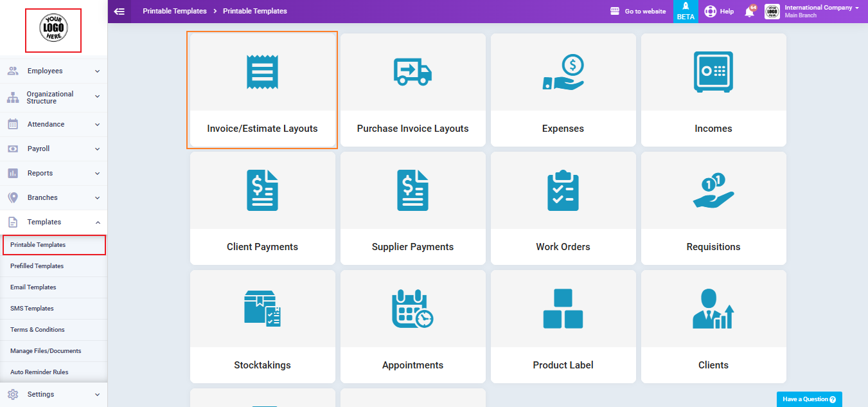Click the Invoice/Estimate Layouts label
This screenshot has width=868, height=407.
(262, 129)
